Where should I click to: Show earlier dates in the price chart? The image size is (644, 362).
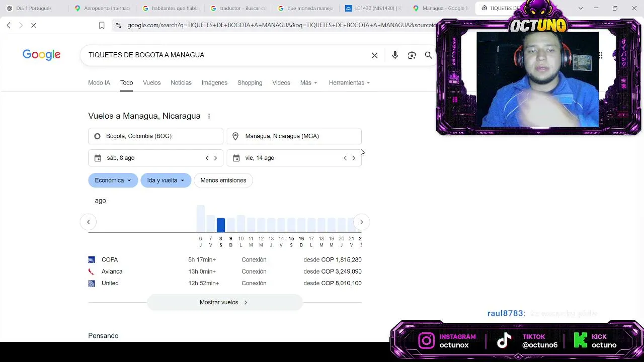point(88,222)
